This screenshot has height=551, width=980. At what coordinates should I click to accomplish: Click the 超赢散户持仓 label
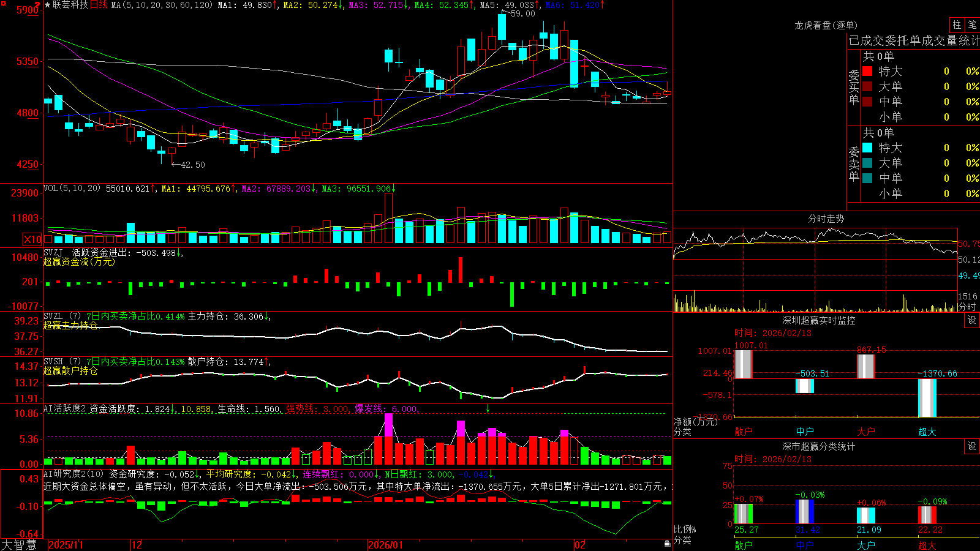coord(70,370)
